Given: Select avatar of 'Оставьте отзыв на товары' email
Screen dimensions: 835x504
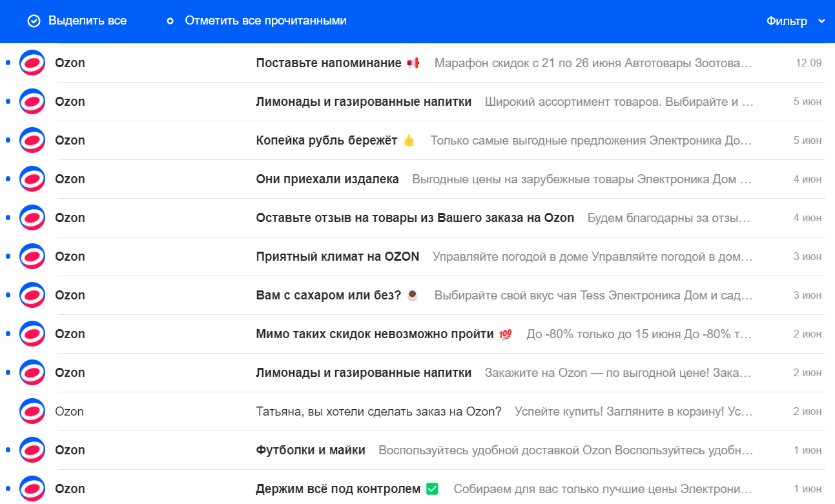Looking at the screenshot, I should 32,217.
